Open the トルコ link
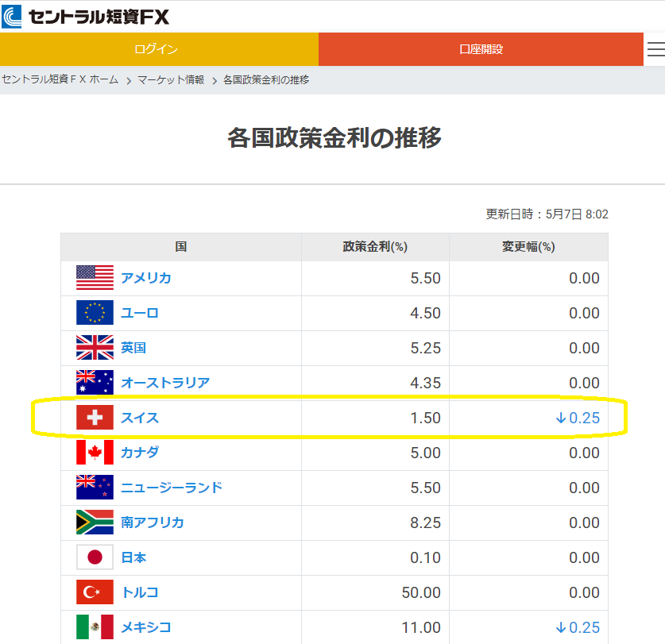This screenshot has width=665, height=644. pyautogui.click(x=140, y=592)
